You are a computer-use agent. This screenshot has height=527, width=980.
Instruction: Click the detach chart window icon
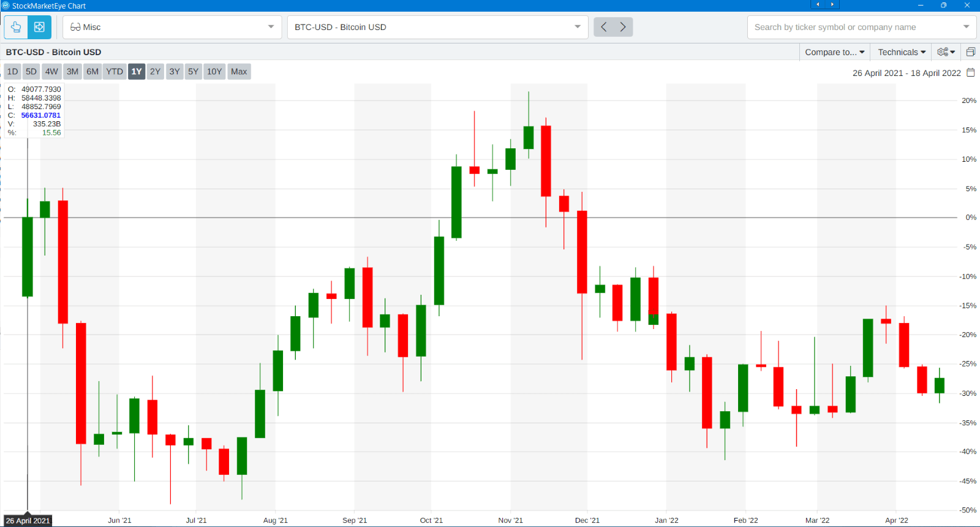(970, 52)
